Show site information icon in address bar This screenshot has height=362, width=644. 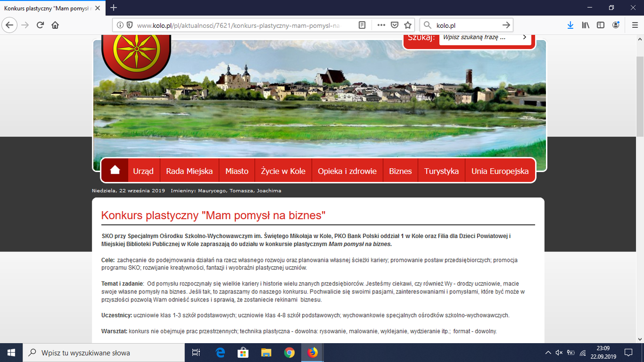coord(120,25)
